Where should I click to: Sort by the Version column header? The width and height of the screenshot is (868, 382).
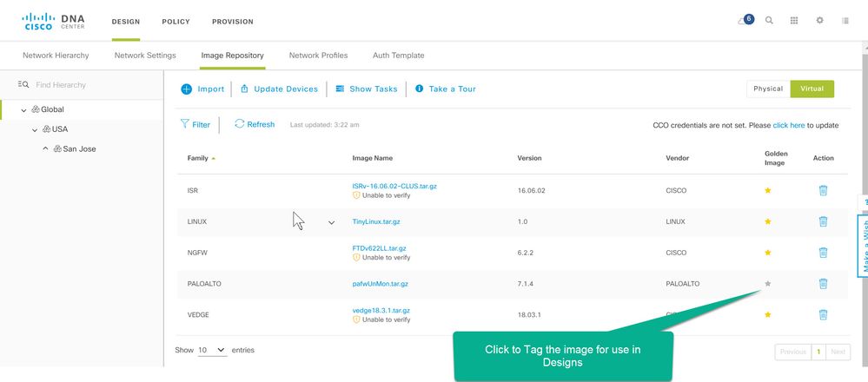pos(529,158)
